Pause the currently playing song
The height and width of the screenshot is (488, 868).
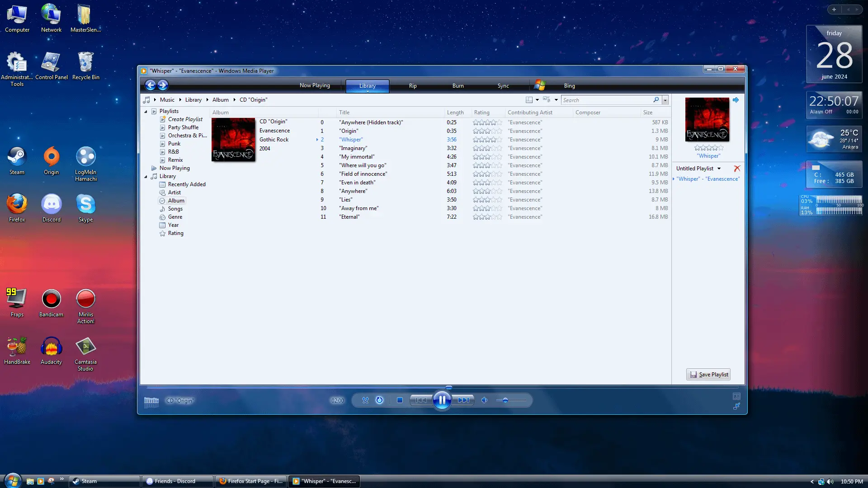[442, 400]
